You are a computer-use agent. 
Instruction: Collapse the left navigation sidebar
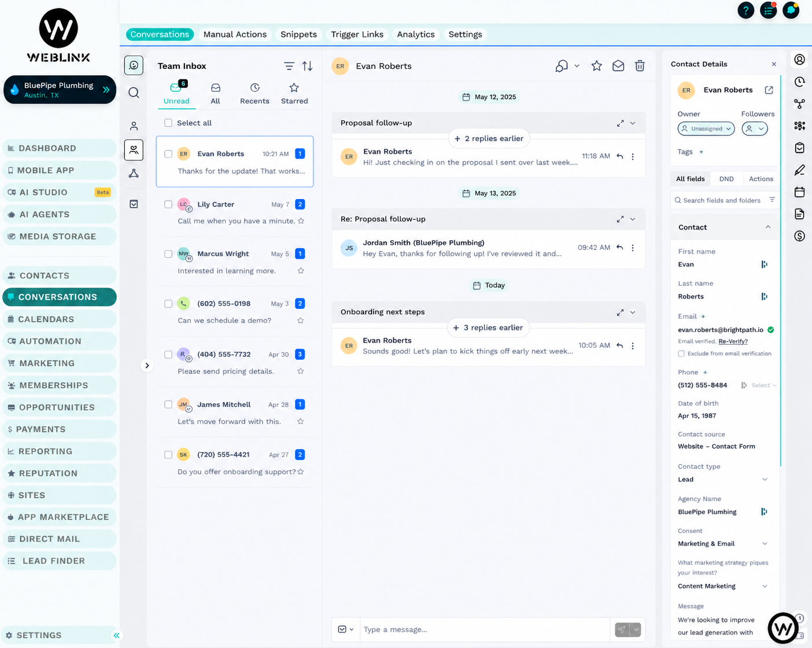coord(116,635)
